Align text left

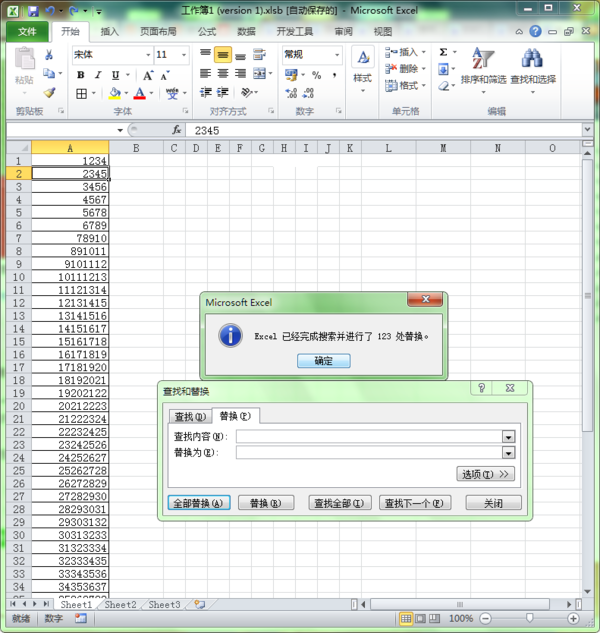click(206, 73)
